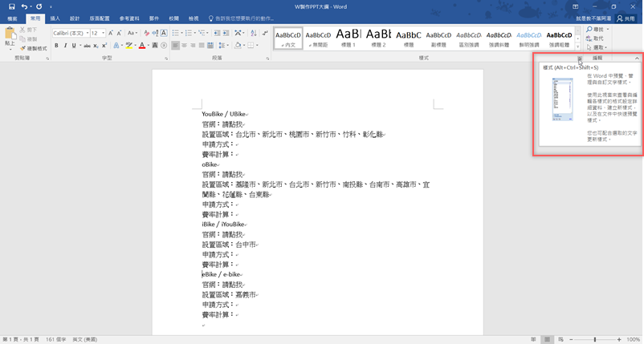The width and height of the screenshot is (644, 344).
Task: Click the yellow text highlight color button
Action: coord(129,46)
